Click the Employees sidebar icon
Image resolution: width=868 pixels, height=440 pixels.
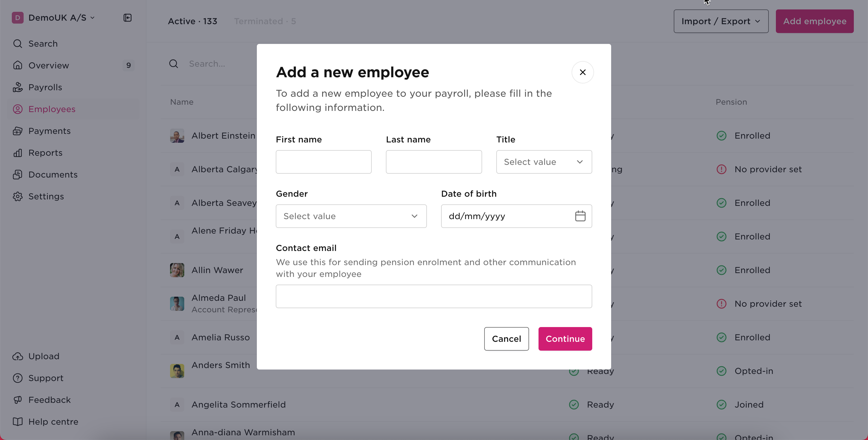pyautogui.click(x=17, y=109)
